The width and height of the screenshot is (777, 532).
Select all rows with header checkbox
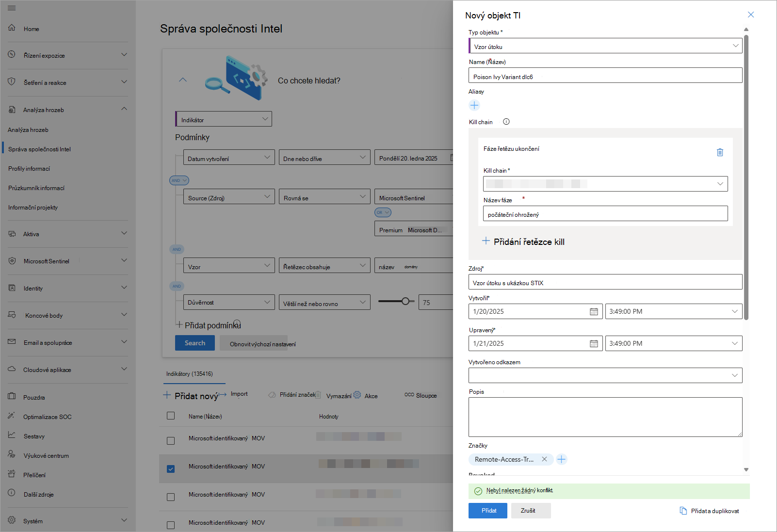[x=171, y=416]
